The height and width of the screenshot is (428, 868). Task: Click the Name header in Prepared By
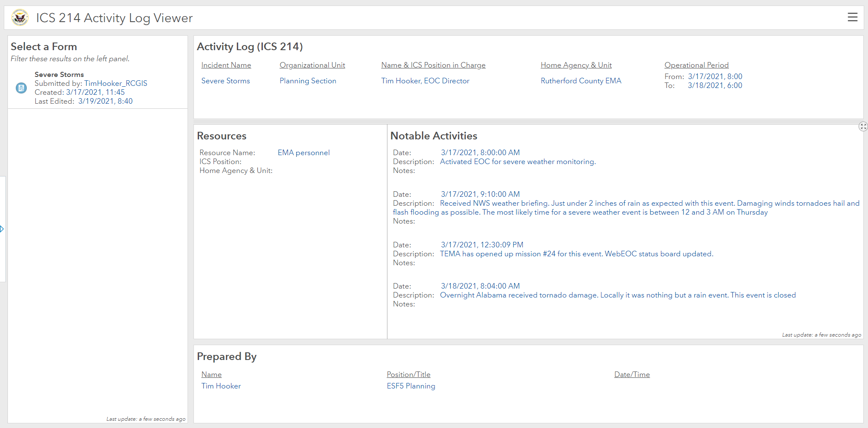tap(211, 374)
